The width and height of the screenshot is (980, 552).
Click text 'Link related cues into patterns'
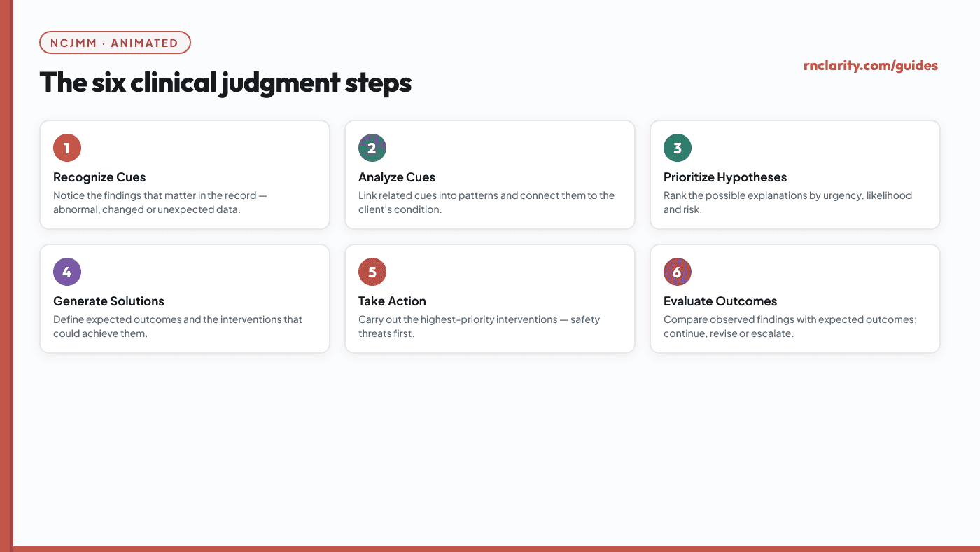[x=428, y=195]
